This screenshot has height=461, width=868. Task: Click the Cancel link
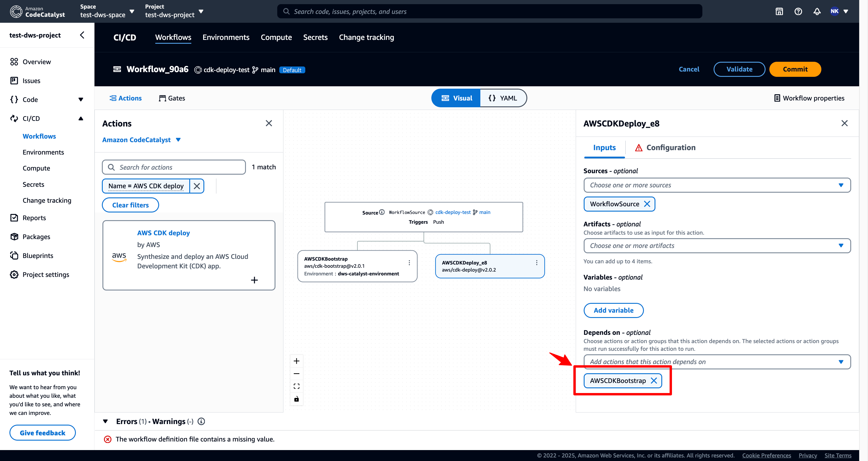tap(689, 69)
